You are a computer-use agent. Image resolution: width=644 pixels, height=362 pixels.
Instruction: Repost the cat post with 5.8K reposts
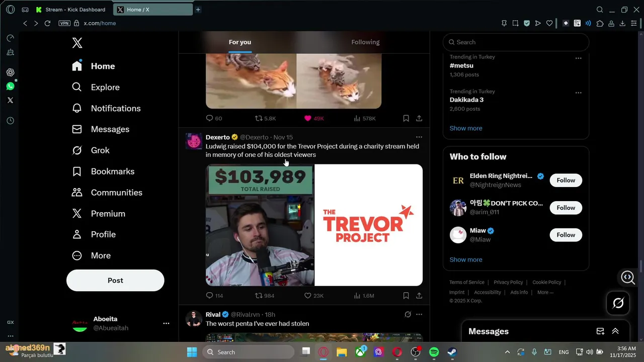pyautogui.click(x=265, y=118)
